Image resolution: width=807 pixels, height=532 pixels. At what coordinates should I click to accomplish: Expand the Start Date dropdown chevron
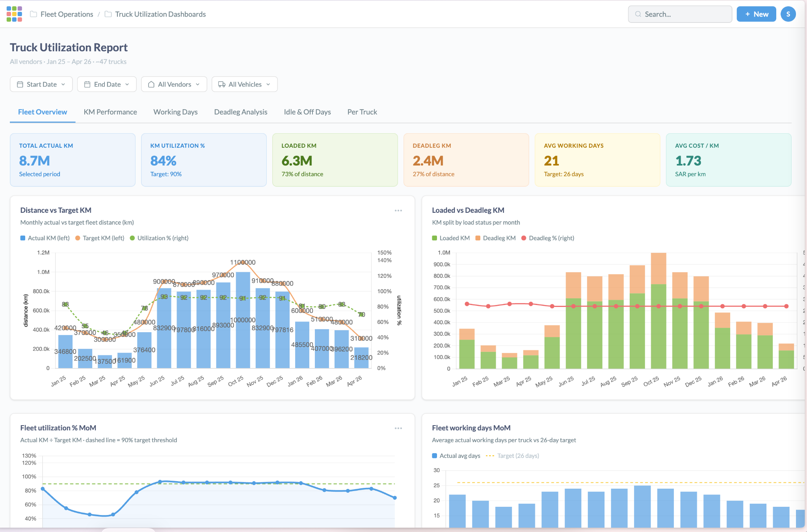tap(63, 84)
